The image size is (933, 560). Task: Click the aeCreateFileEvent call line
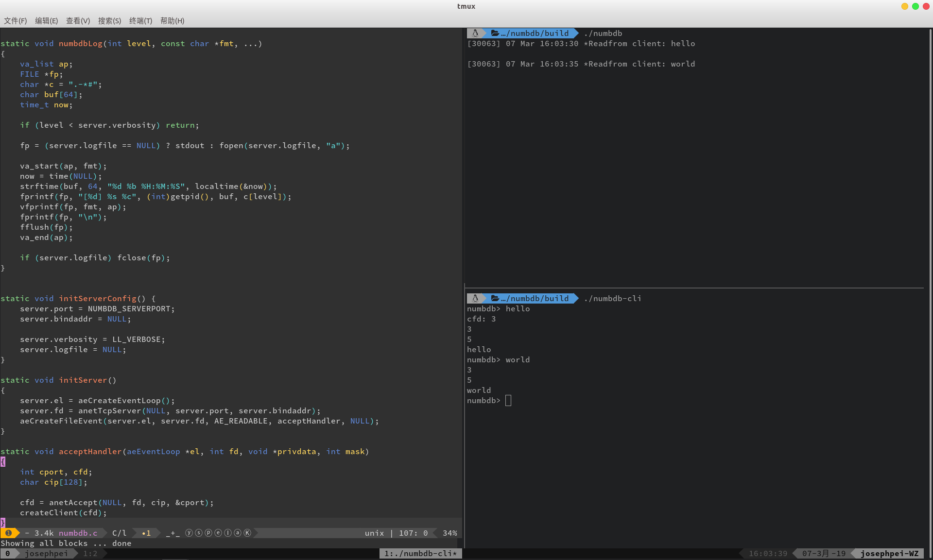point(200,421)
